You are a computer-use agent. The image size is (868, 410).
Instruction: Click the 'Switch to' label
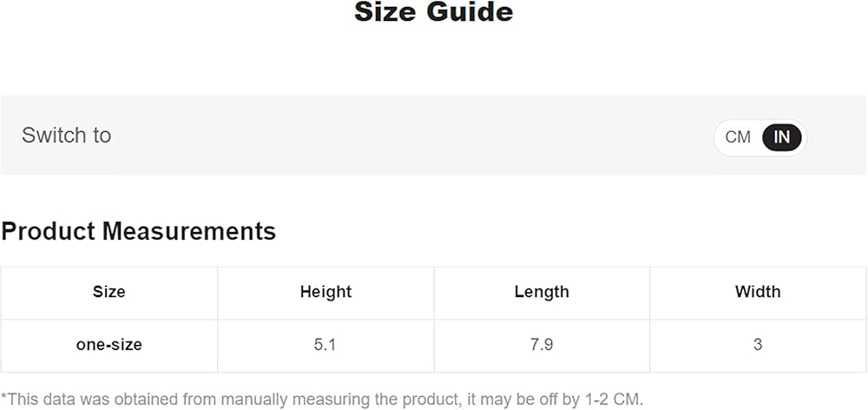point(67,136)
